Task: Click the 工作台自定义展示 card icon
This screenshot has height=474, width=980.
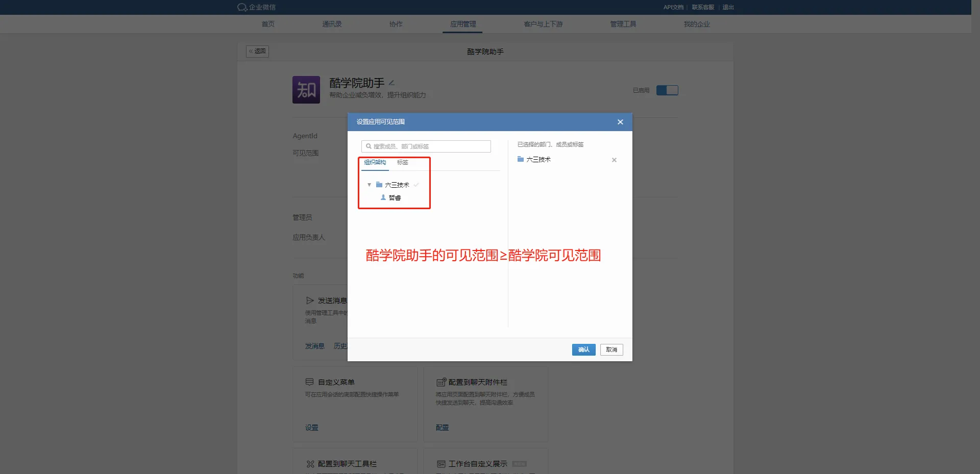Action: click(441, 464)
